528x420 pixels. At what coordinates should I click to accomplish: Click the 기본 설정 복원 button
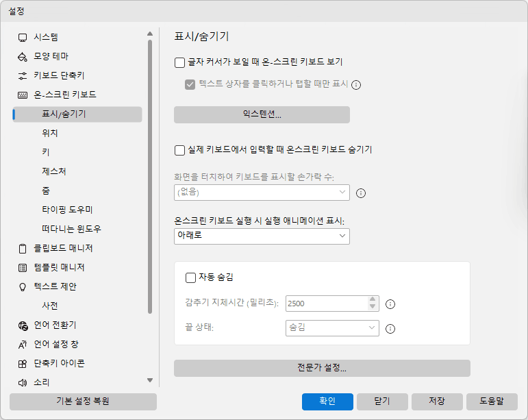83,402
